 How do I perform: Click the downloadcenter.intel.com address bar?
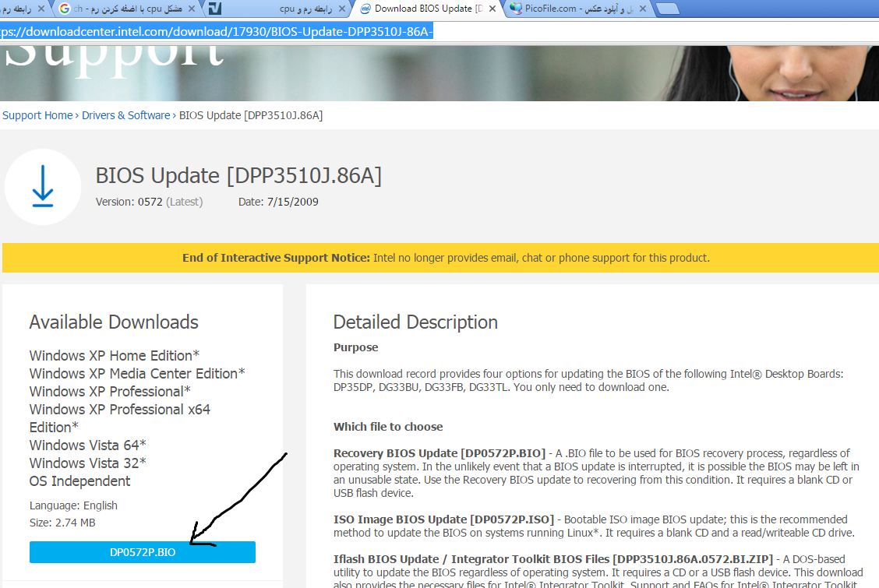234,31
